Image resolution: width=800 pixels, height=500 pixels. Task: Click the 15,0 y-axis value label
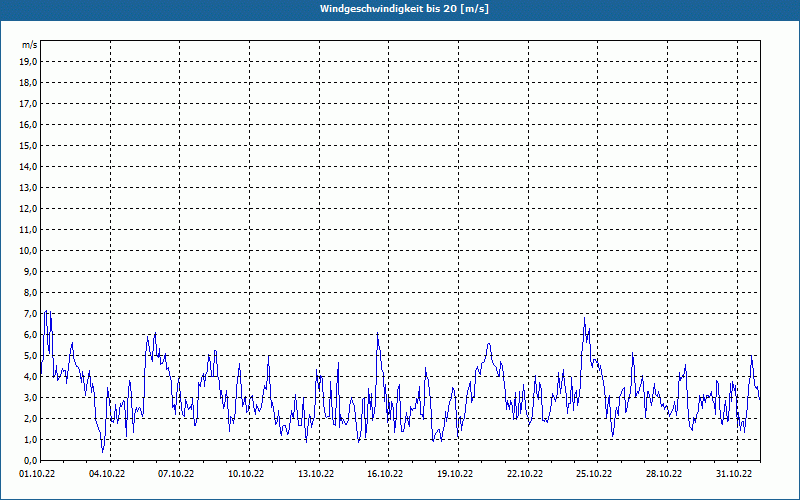coord(29,145)
